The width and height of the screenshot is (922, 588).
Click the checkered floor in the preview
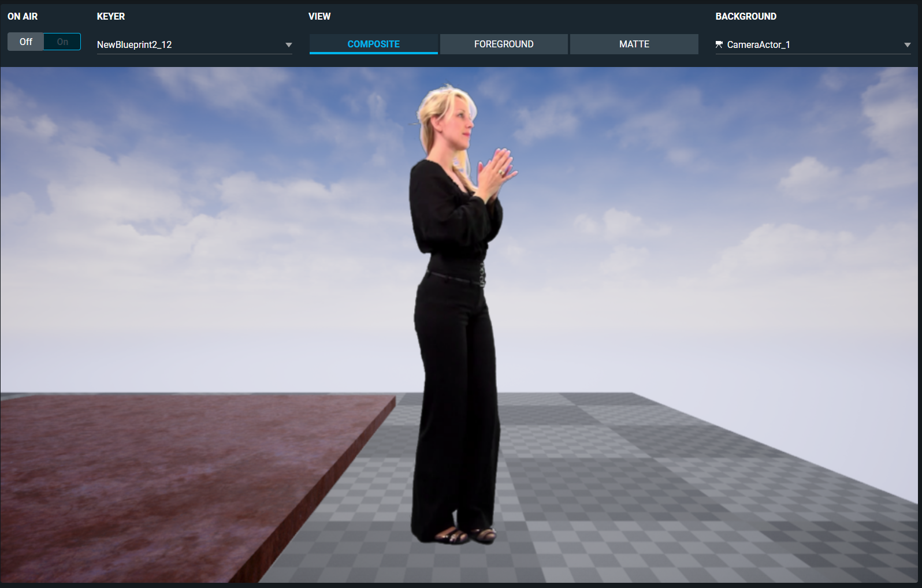[x=635, y=491]
